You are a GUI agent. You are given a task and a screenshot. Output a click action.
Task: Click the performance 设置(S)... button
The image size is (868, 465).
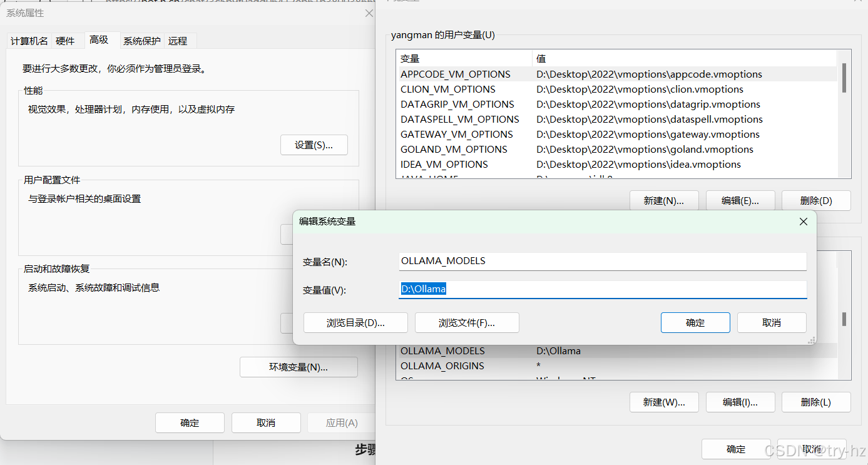[x=314, y=145]
